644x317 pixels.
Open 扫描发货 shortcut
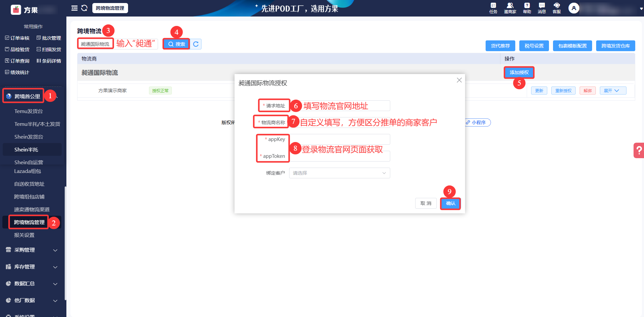click(49, 49)
